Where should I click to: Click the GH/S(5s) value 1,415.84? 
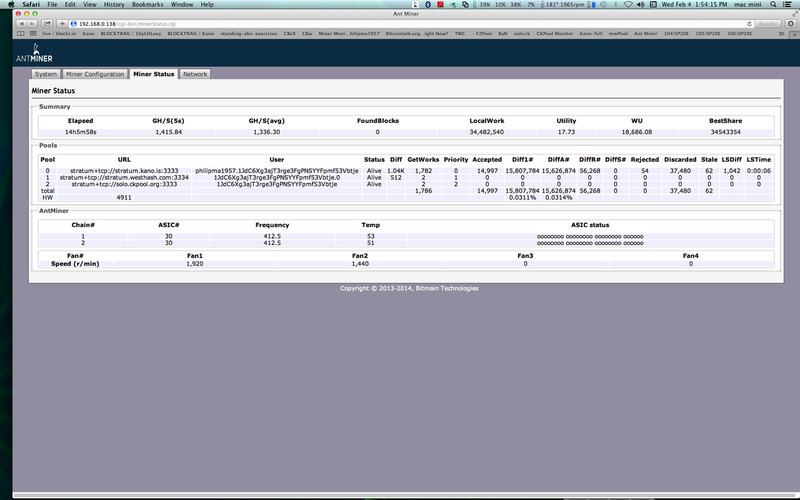(168, 132)
